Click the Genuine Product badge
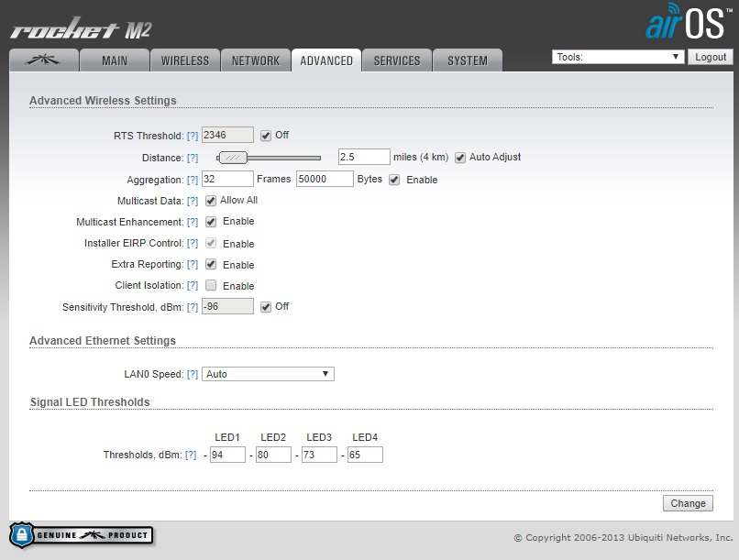 click(81, 535)
